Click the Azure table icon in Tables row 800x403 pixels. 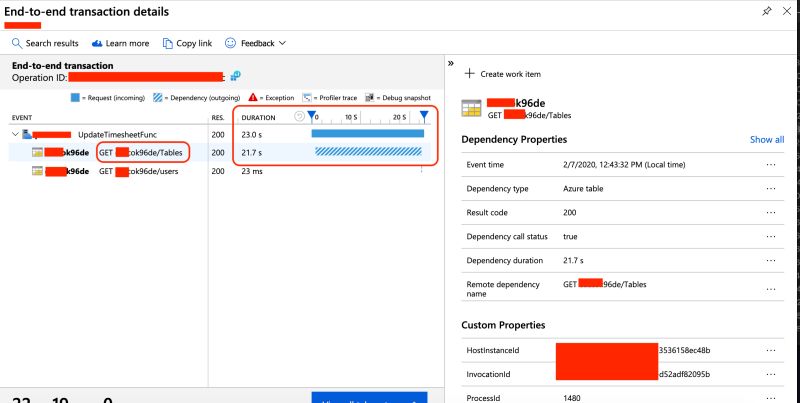[x=37, y=153]
